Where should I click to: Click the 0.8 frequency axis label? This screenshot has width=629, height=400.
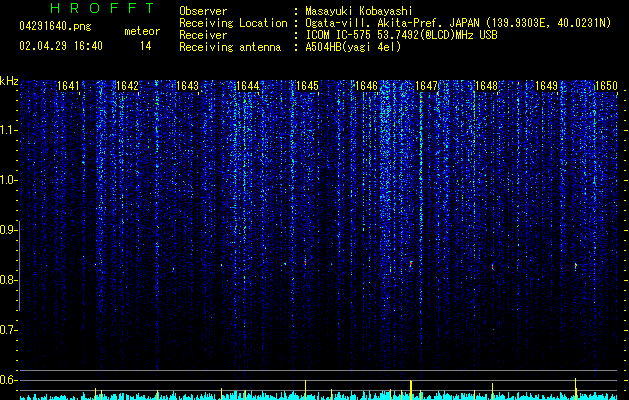[8, 280]
